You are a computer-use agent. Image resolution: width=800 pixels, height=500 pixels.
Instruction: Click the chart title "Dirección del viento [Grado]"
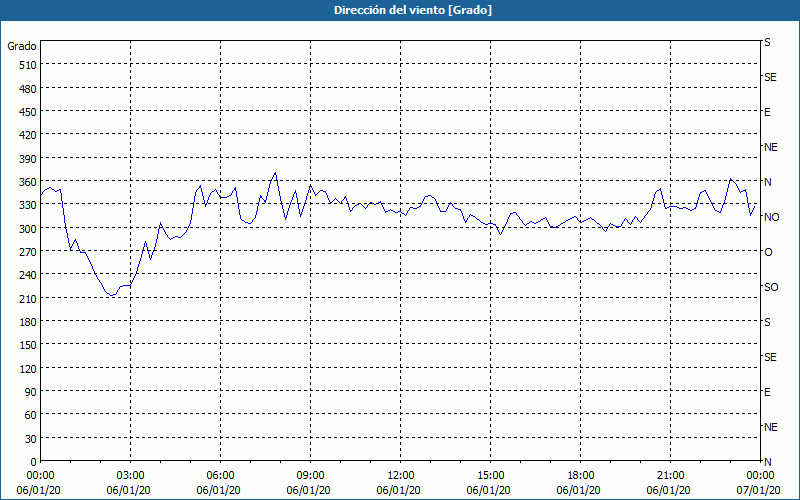(x=413, y=10)
